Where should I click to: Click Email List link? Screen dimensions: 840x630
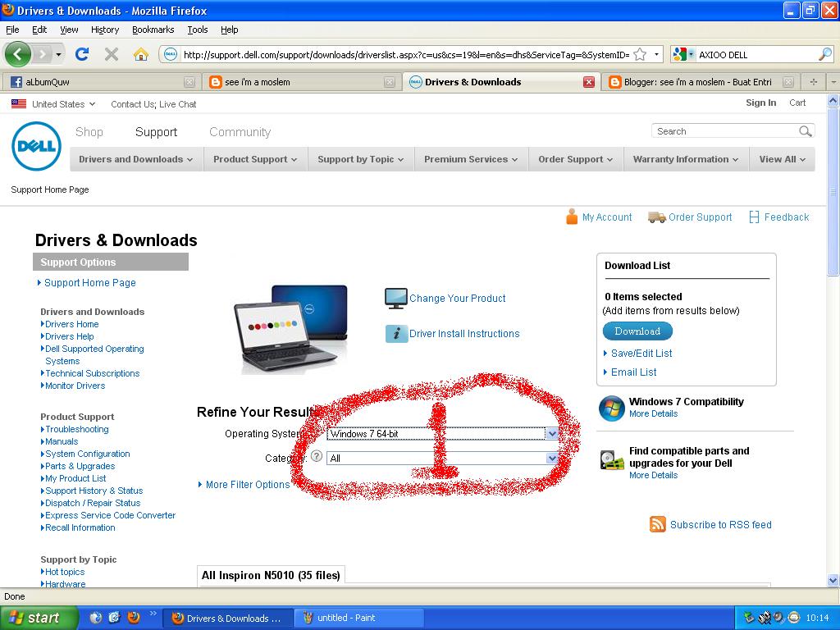(634, 372)
